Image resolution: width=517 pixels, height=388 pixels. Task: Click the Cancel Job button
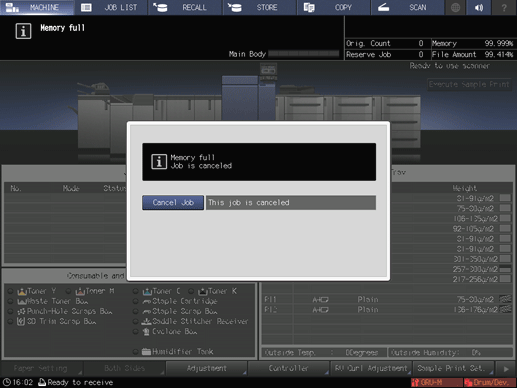pyautogui.click(x=173, y=202)
